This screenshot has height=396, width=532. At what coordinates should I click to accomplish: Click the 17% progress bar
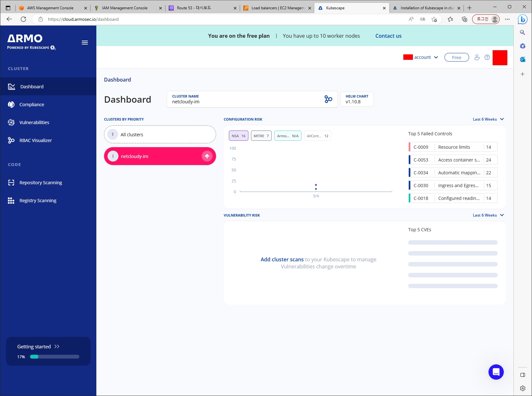tap(55, 357)
